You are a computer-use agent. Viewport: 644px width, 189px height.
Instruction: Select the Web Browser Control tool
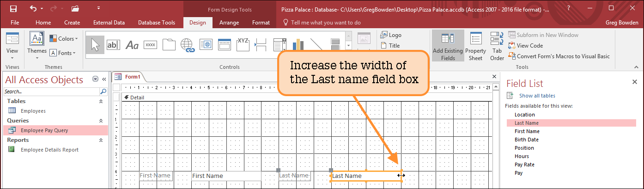(206, 45)
